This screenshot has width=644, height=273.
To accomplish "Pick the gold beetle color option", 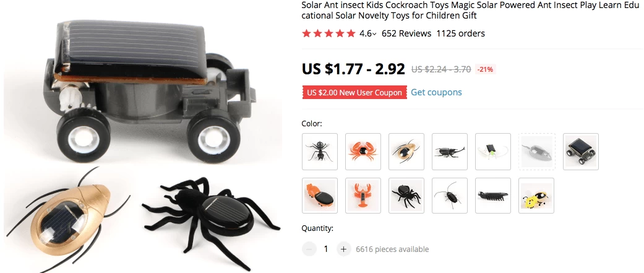I will coord(406,151).
